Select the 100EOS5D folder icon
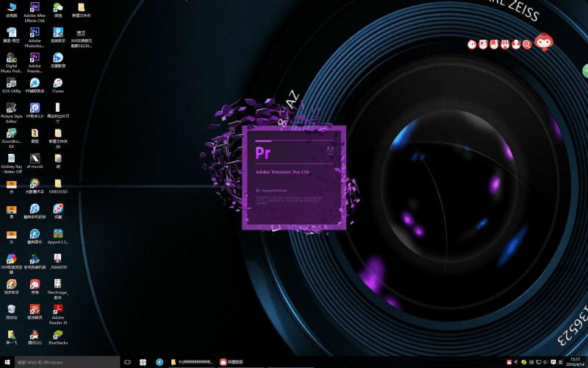 [58, 186]
